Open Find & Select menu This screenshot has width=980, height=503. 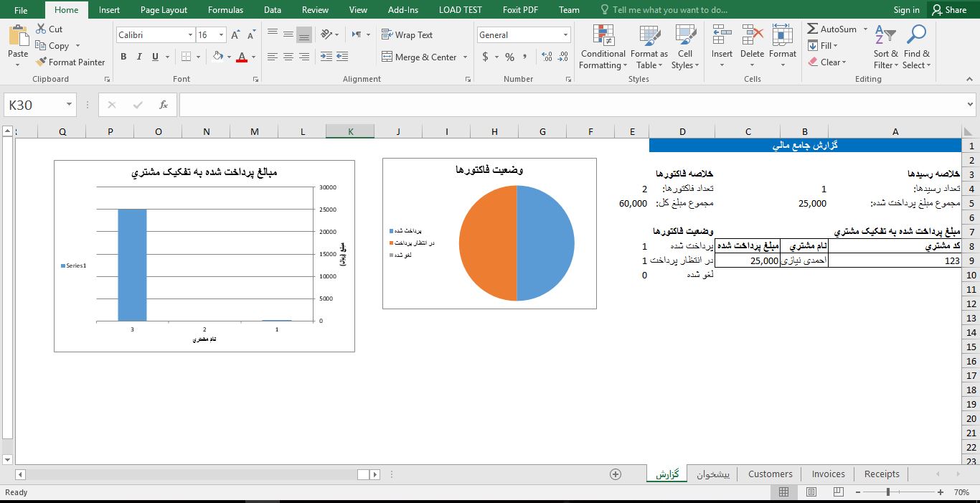click(916, 47)
